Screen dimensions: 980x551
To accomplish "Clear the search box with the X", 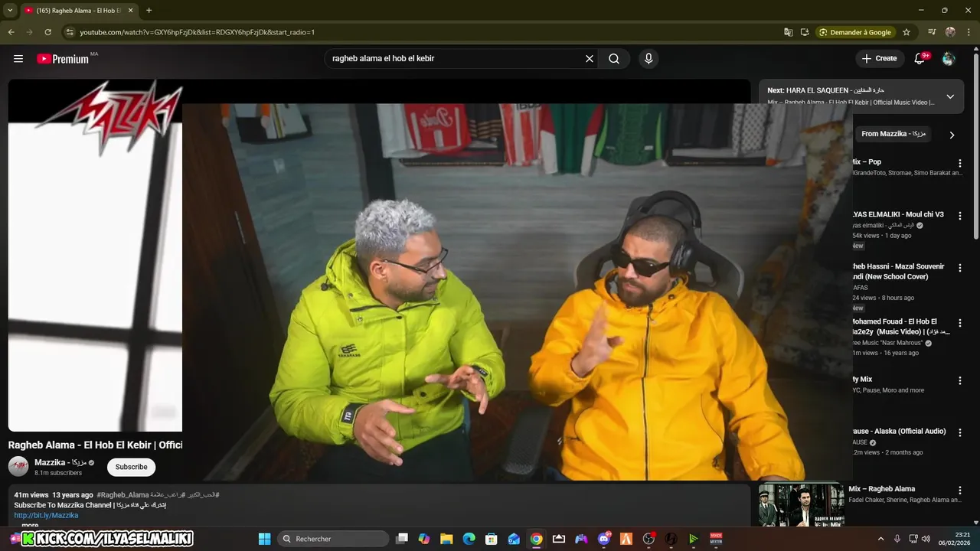I will point(590,59).
